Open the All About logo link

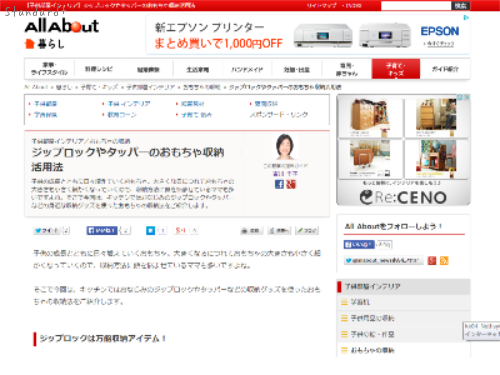point(62,26)
